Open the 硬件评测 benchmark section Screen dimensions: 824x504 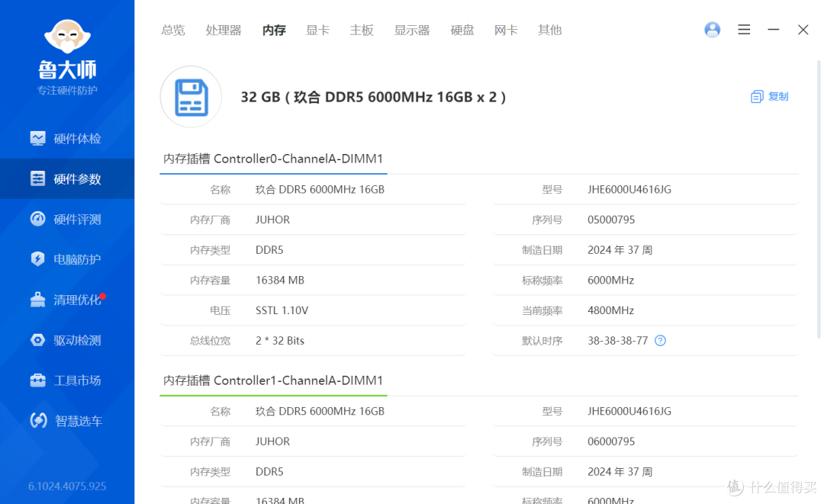[x=66, y=219]
